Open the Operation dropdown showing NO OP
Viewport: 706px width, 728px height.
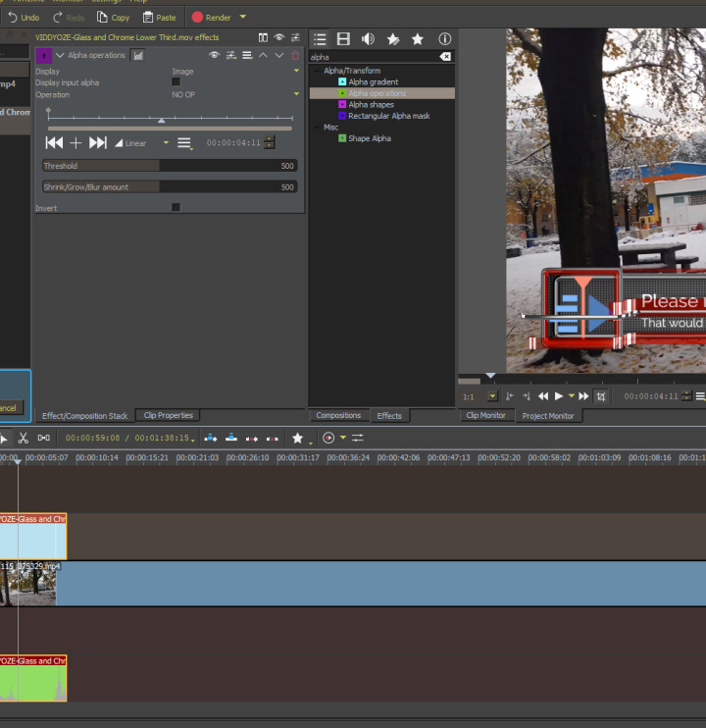[x=235, y=95]
